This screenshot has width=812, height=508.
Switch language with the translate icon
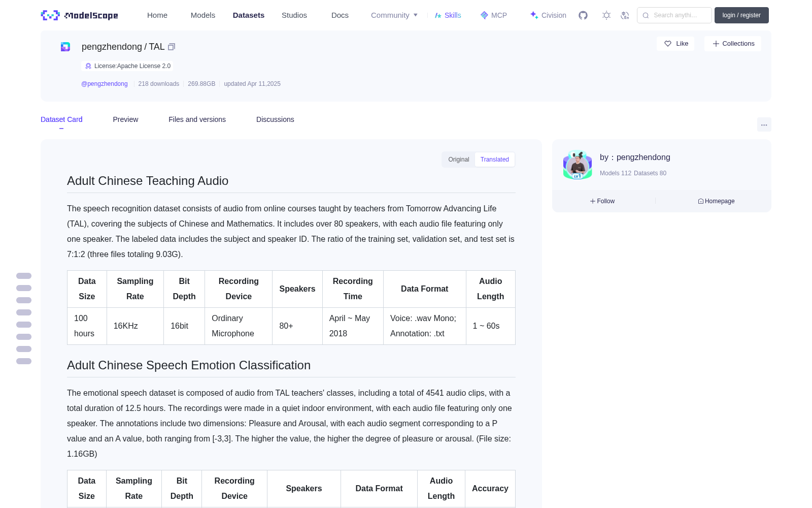(x=625, y=15)
